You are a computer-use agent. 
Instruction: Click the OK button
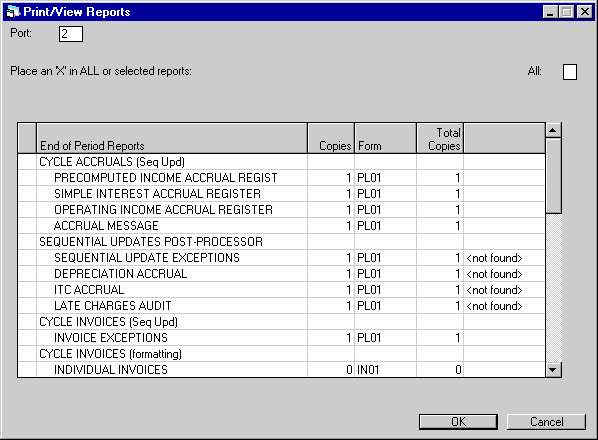458,422
